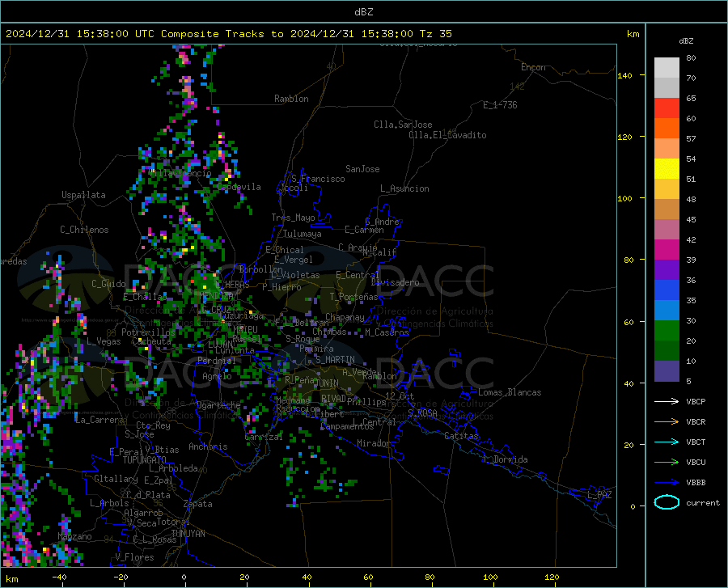
Task: Click the cyan 'current' ellipse legend icon
Action: [667, 502]
